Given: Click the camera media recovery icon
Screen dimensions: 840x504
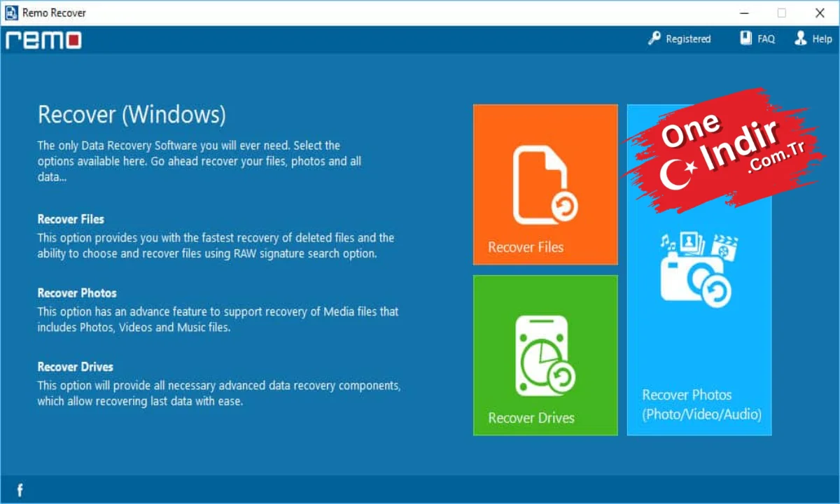Looking at the screenshot, I should point(697,270).
